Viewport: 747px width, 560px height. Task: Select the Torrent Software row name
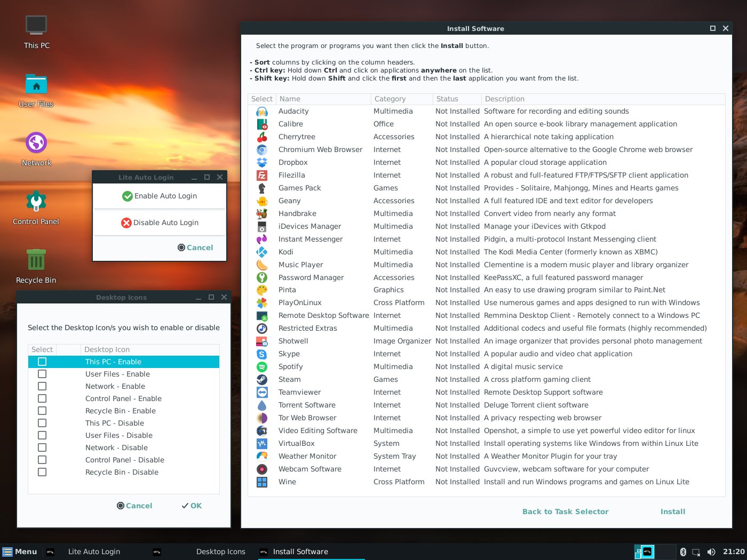click(307, 405)
